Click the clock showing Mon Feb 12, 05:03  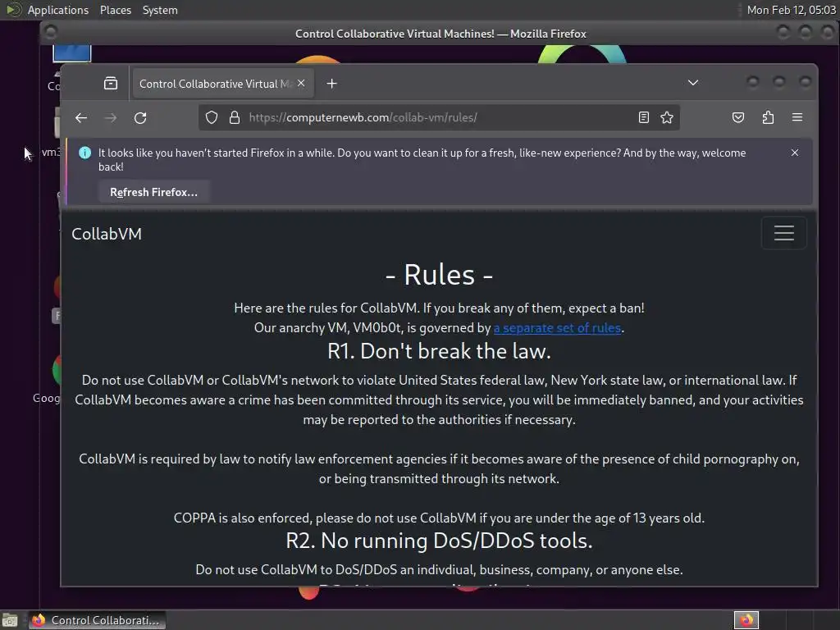coord(792,10)
